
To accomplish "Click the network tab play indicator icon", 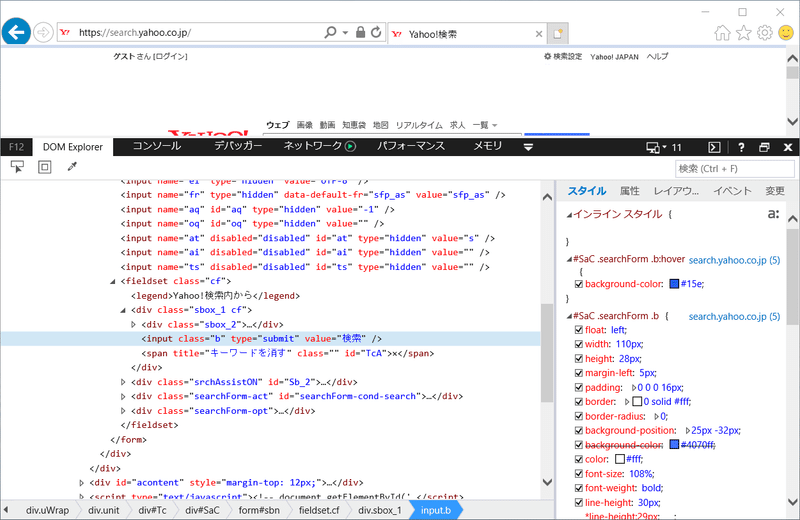I will (351, 146).
